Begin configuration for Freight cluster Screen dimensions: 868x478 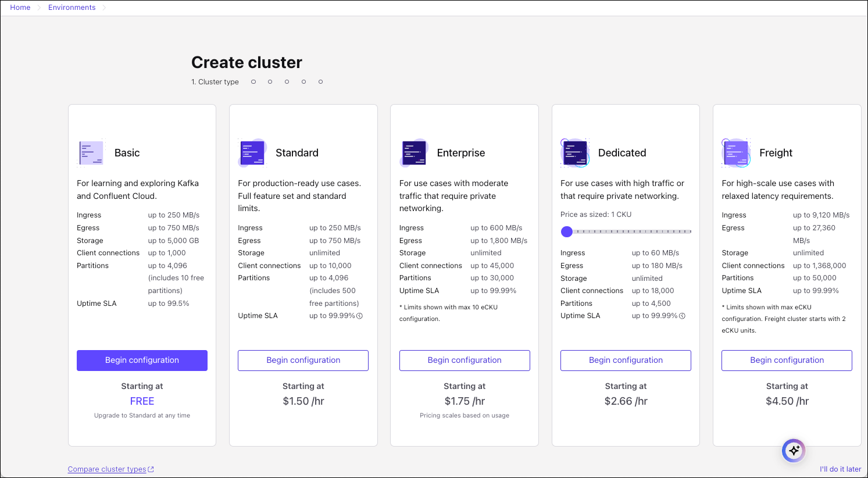787,361
